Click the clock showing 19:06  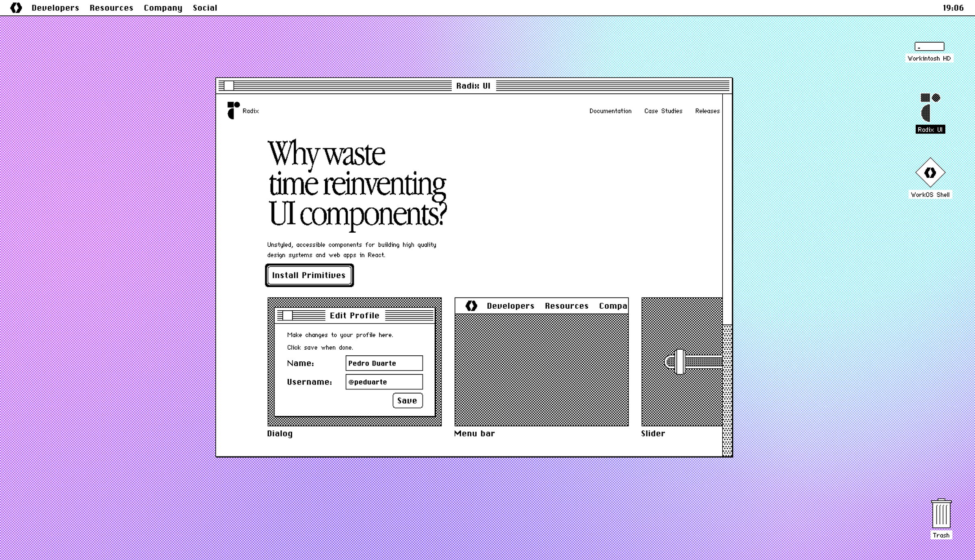953,8
